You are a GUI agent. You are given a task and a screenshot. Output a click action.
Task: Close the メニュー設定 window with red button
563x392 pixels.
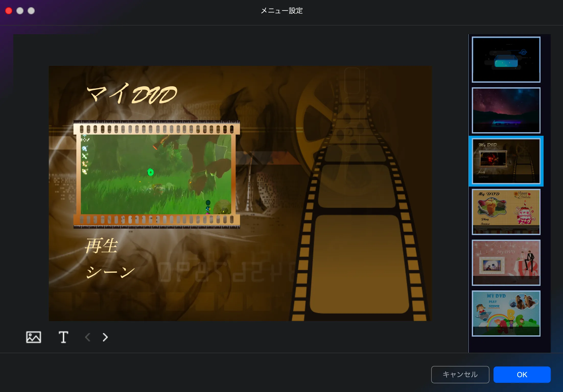[9, 11]
